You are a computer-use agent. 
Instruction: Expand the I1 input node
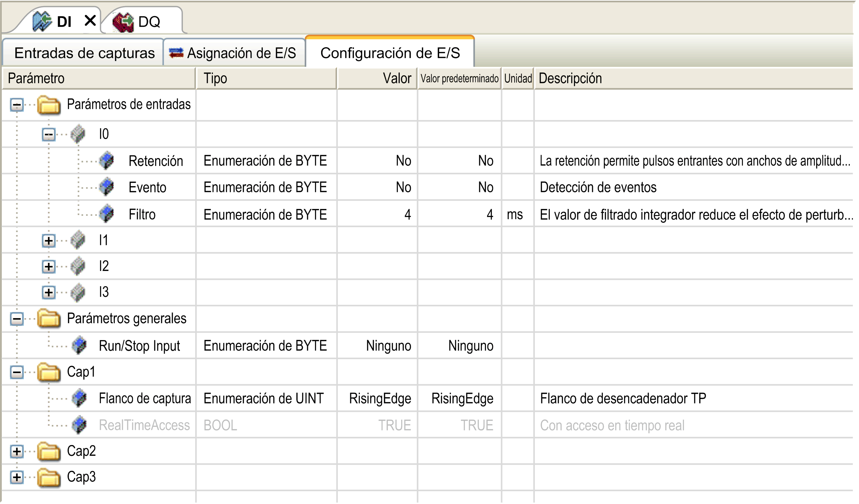pyautogui.click(x=49, y=241)
